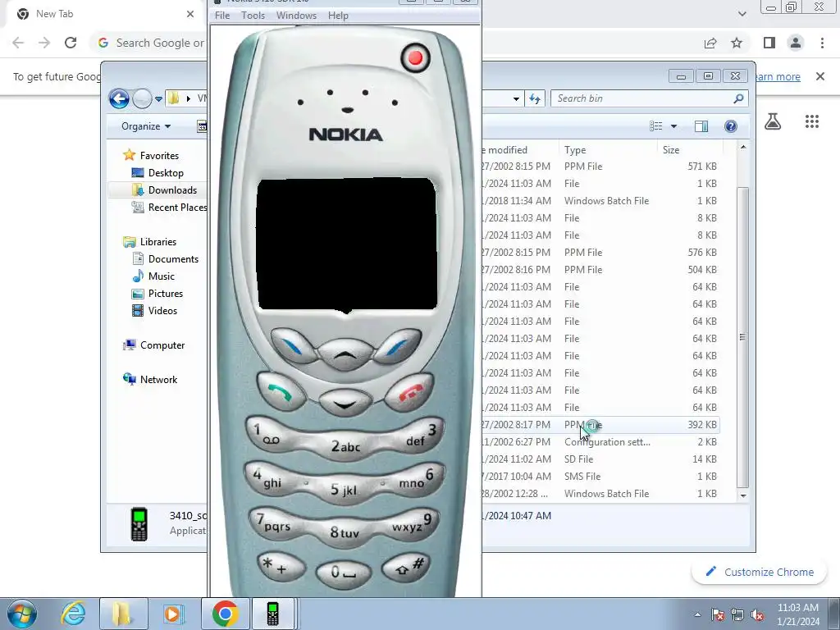Image resolution: width=840 pixels, height=630 pixels.
Task: Select the SD File row
Action: coord(600,459)
